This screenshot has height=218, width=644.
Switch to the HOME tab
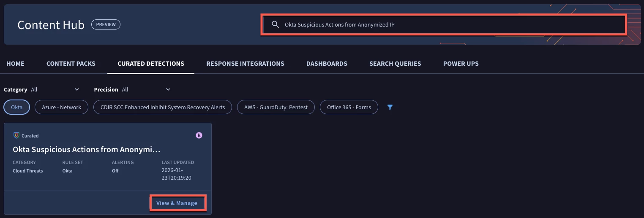[15, 64]
